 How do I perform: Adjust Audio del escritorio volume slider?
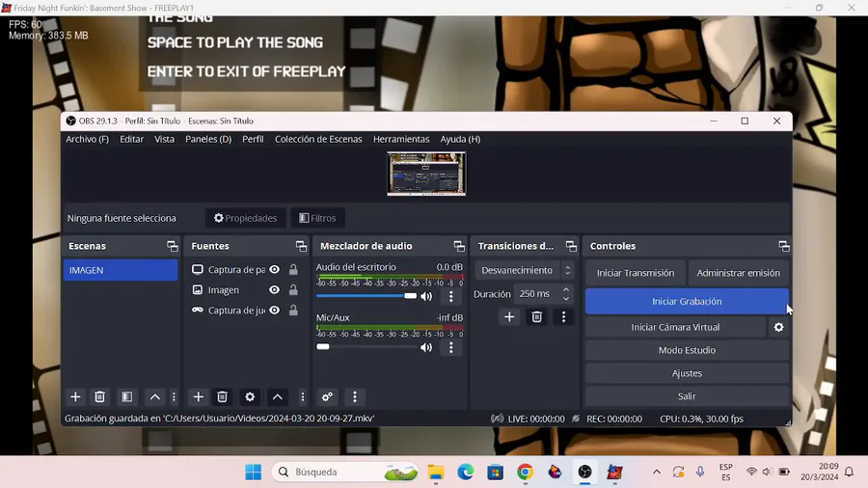pyautogui.click(x=366, y=296)
